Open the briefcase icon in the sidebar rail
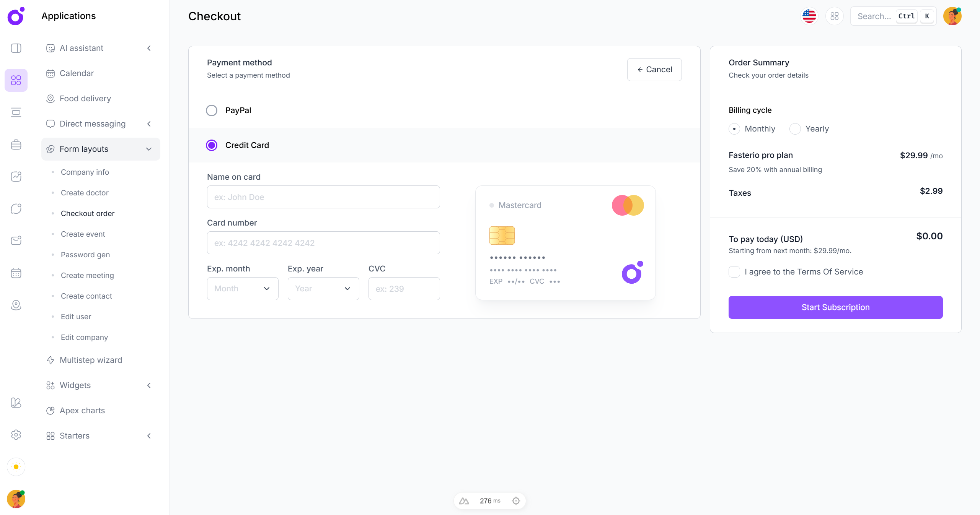980x515 pixels. coord(16,145)
